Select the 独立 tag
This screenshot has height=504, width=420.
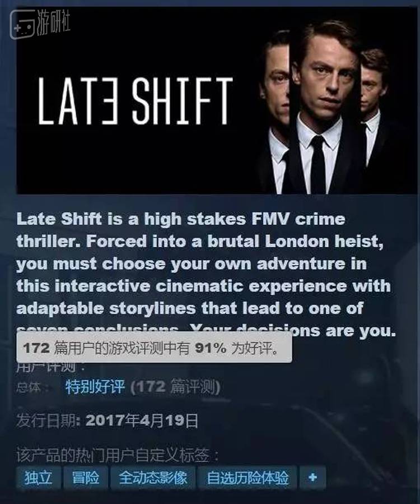(39, 477)
